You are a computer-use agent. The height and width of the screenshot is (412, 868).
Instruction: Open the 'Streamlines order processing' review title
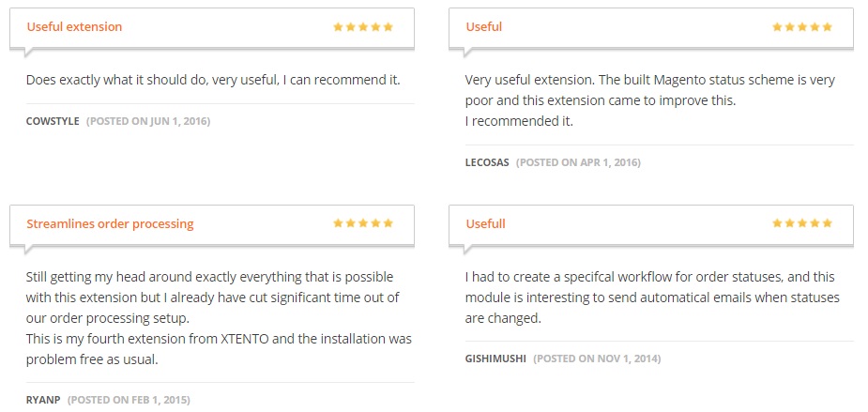point(110,224)
